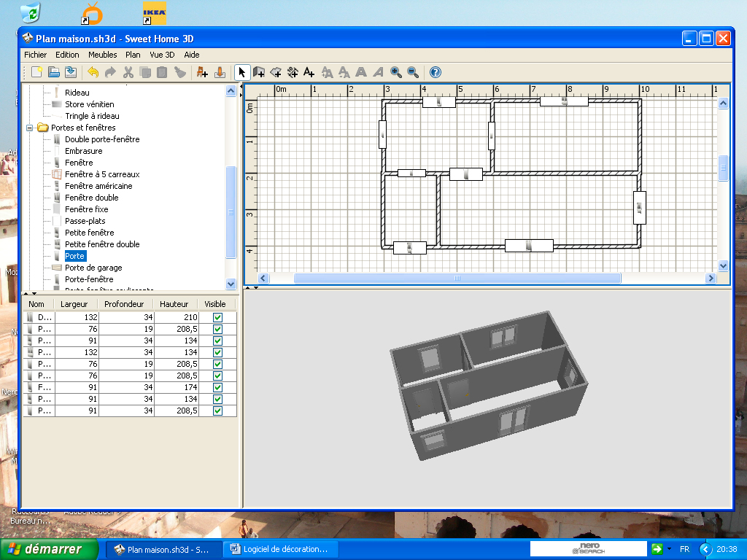Select Porte de garage in catalog

pyautogui.click(x=93, y=268)
